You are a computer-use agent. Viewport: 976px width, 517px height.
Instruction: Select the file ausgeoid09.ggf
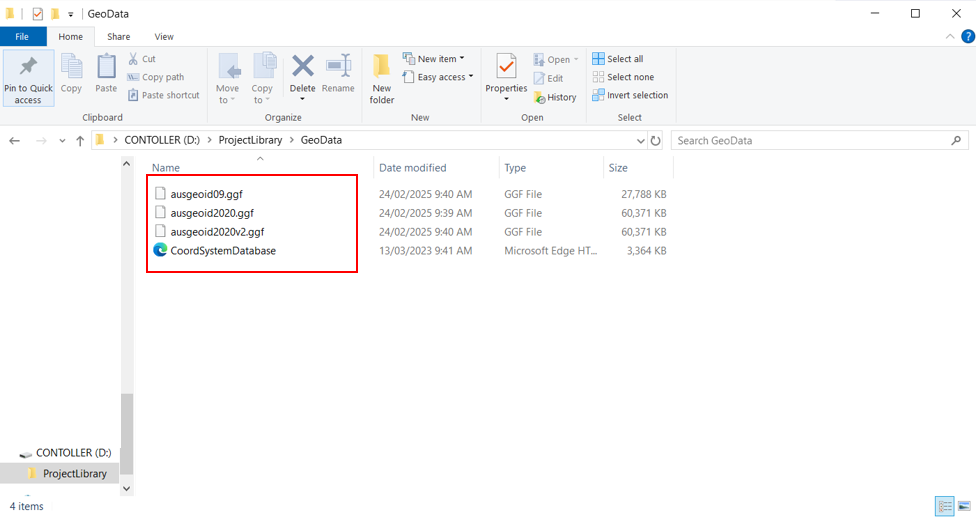click(x=206, y=194)
